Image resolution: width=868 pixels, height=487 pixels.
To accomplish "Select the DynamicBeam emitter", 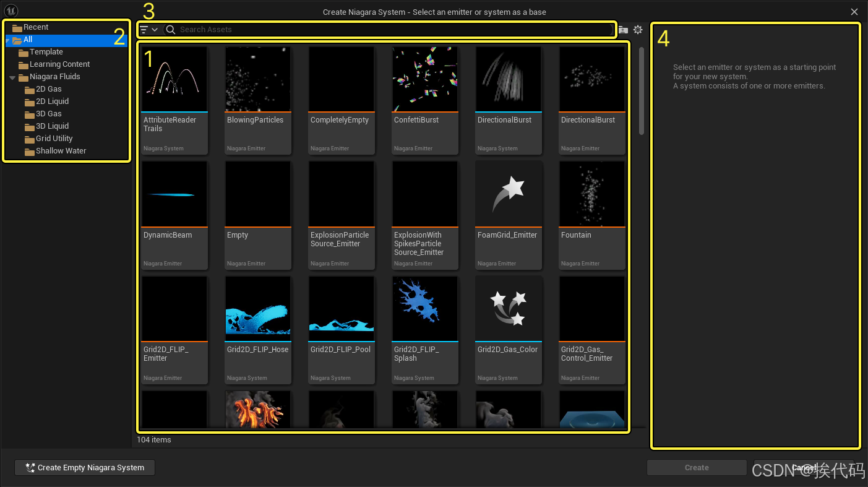I will 174,215.
